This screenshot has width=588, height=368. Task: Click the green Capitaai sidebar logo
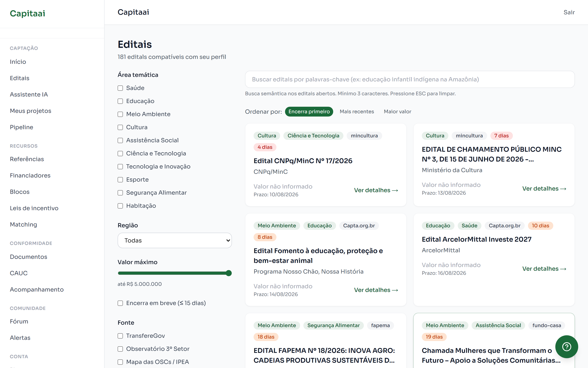27,13
